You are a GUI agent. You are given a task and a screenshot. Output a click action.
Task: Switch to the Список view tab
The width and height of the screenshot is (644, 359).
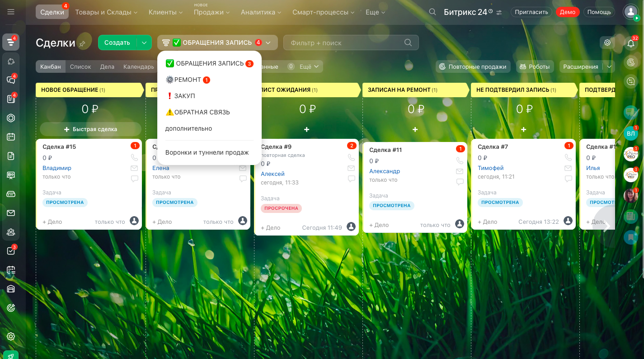click(80, 66)
